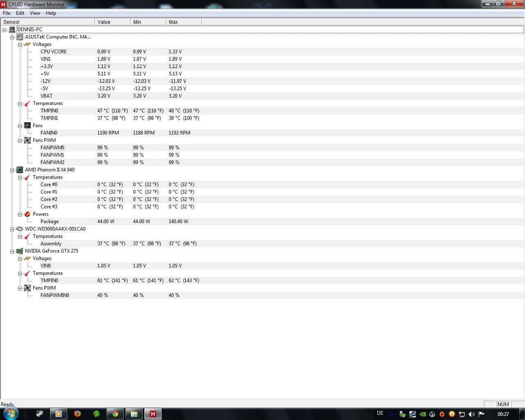Collapse the GeForce Voltages group

pyautogui.click(x=20, y=258)
